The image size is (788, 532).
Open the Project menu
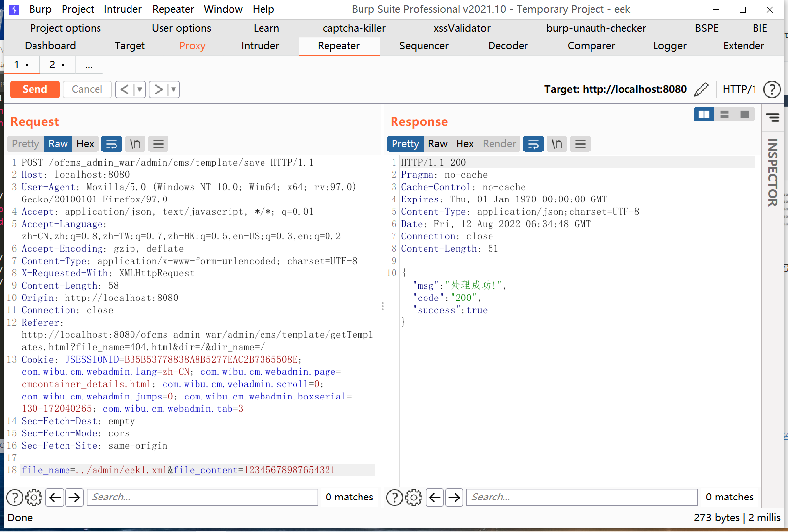tap(78, 9)
